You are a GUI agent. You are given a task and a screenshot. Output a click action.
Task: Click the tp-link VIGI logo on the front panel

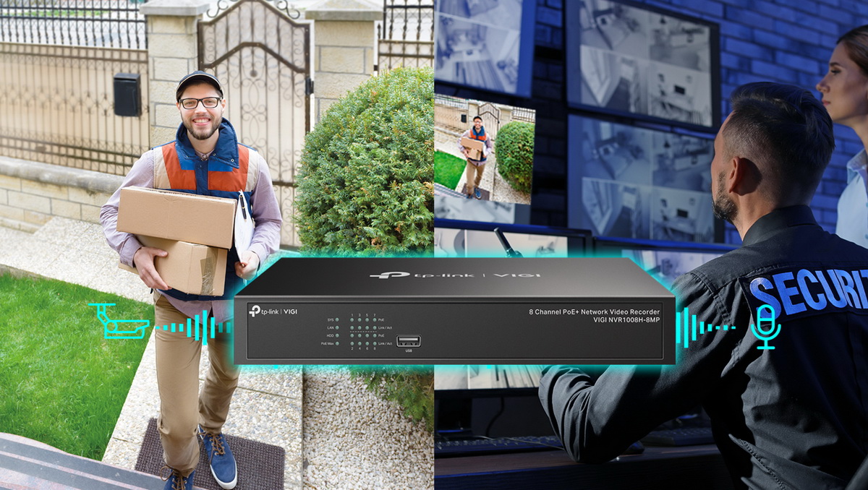click(273, 311)
